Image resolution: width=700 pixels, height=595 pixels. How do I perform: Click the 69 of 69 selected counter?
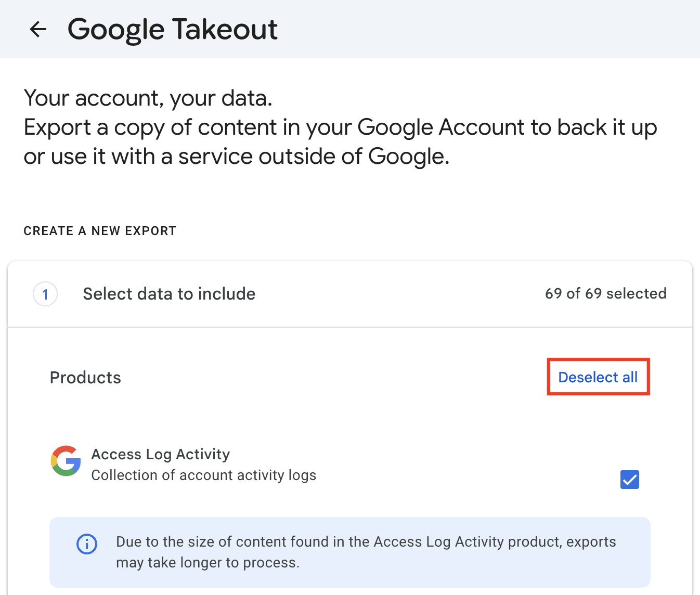pos(605,293)
